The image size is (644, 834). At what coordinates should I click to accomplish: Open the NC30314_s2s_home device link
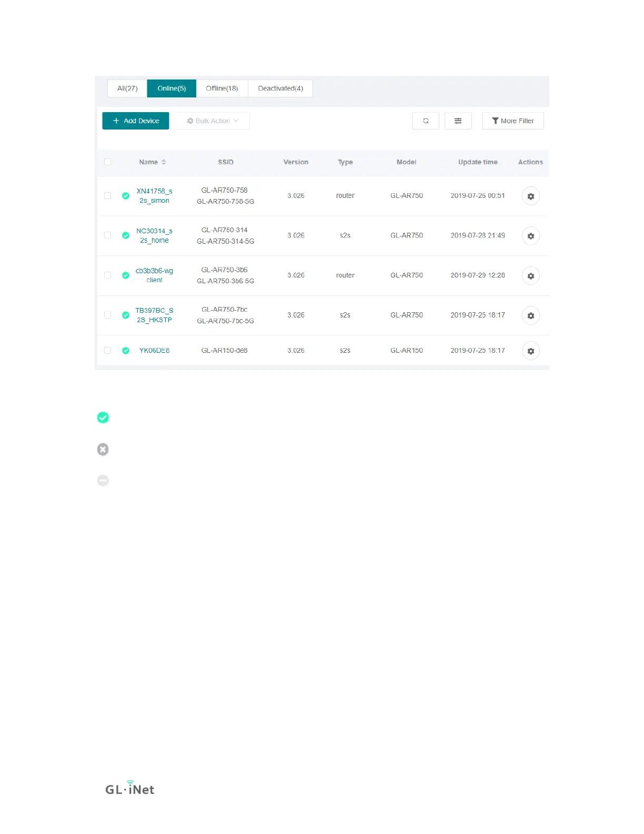point(154,236)
